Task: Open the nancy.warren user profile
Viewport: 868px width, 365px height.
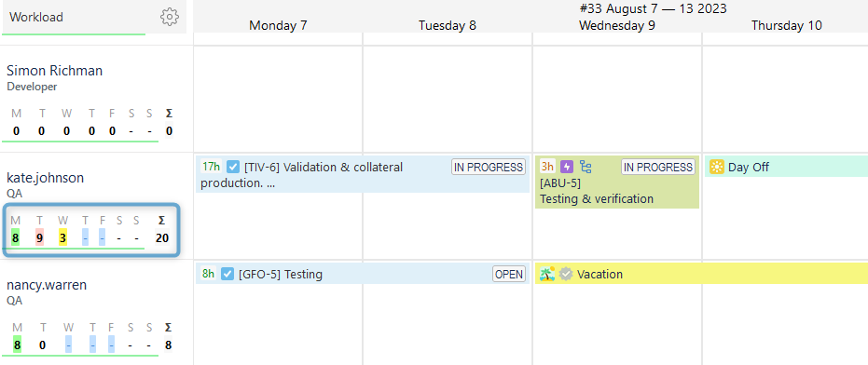Action: (x=48, y=285)
